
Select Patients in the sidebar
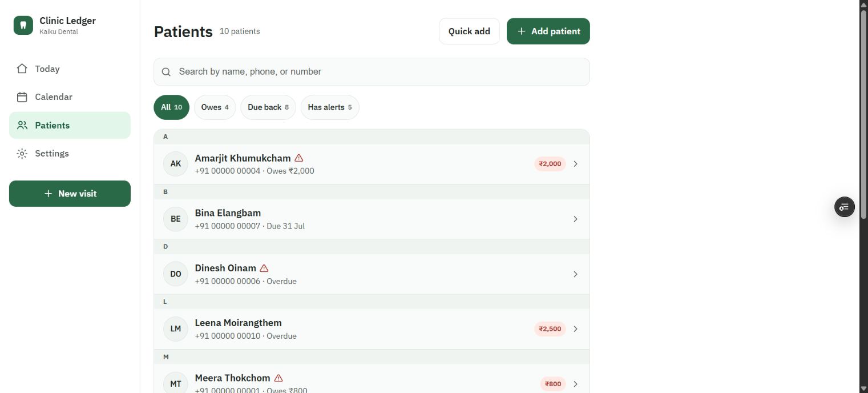pyautogui.click(x=70, y=125)
